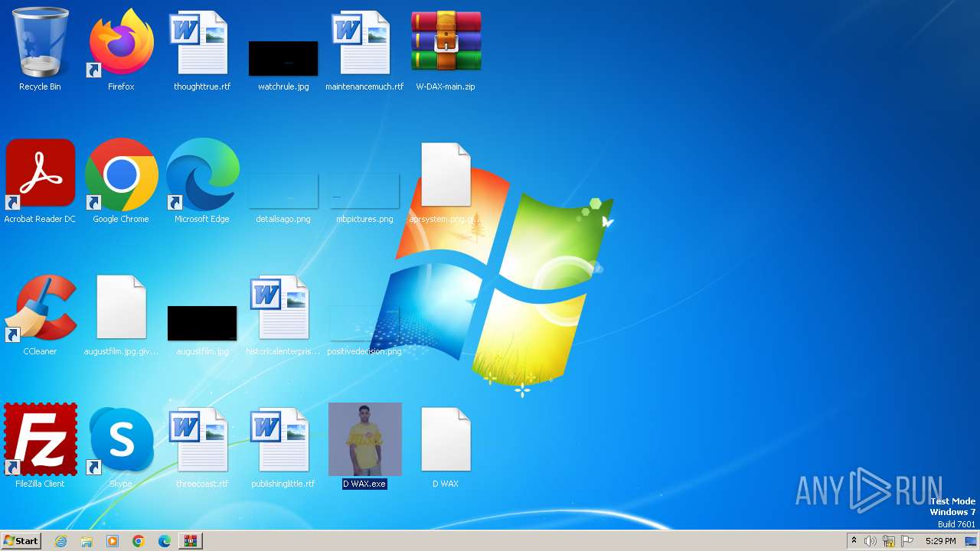Image resolution: width=980 pixels, height=551 pixels.
Task: Select the black augustfilm.jpg thumbnail
Action: click(202, 323)
